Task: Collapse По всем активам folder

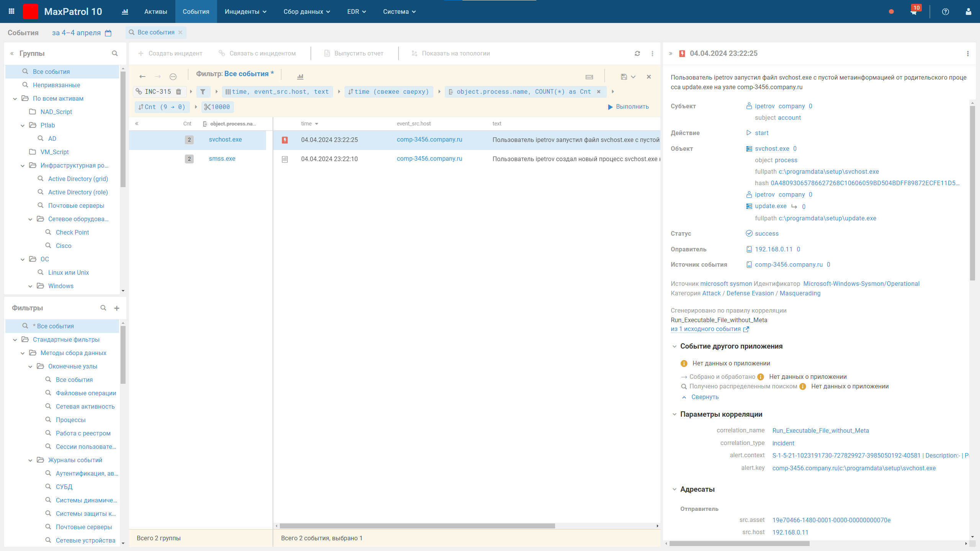Action: (15, 98)
